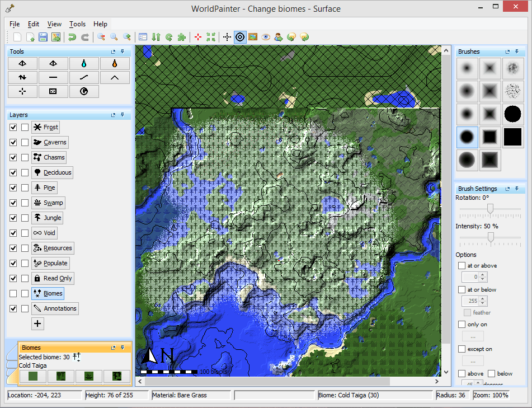Decrease the 'at or below' value stepper
Image resolution: width=532 pixels, height=408 pixels.
(x=483, y=303)
